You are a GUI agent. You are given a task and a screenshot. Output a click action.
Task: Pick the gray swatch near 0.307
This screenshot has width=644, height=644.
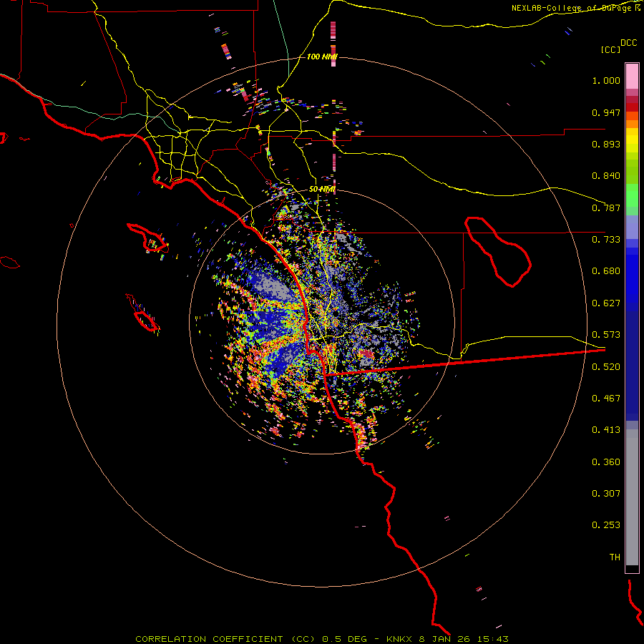coord(632,497)
